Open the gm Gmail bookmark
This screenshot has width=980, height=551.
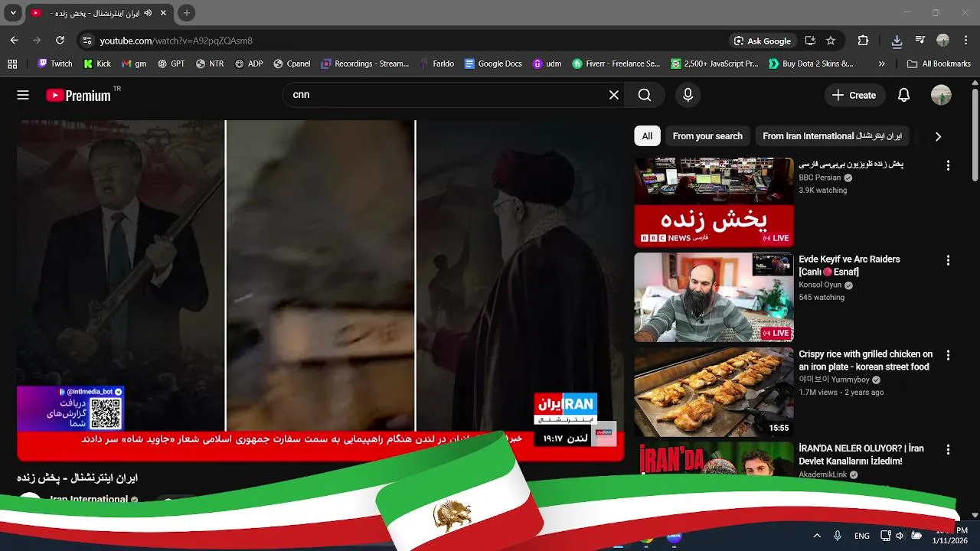pos(134,64)
